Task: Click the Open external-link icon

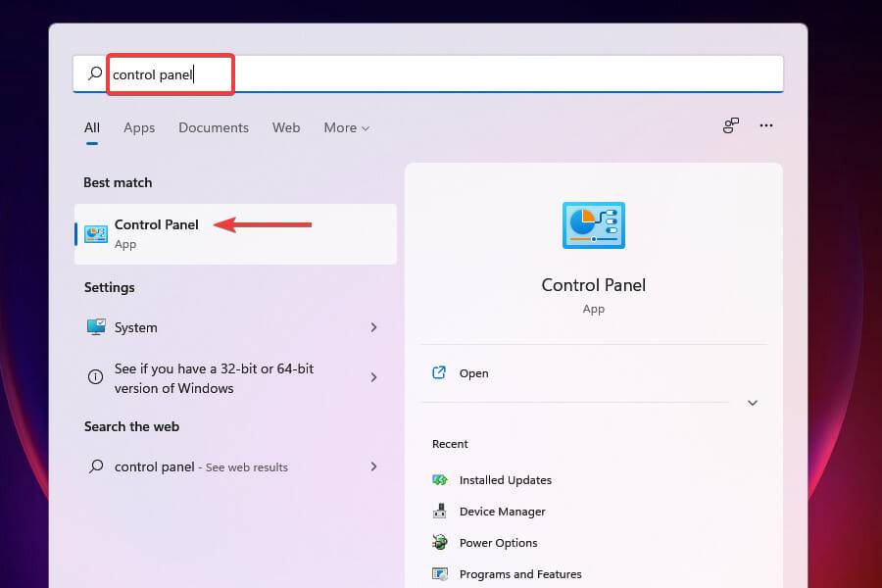Action: (x=439, y=372)
